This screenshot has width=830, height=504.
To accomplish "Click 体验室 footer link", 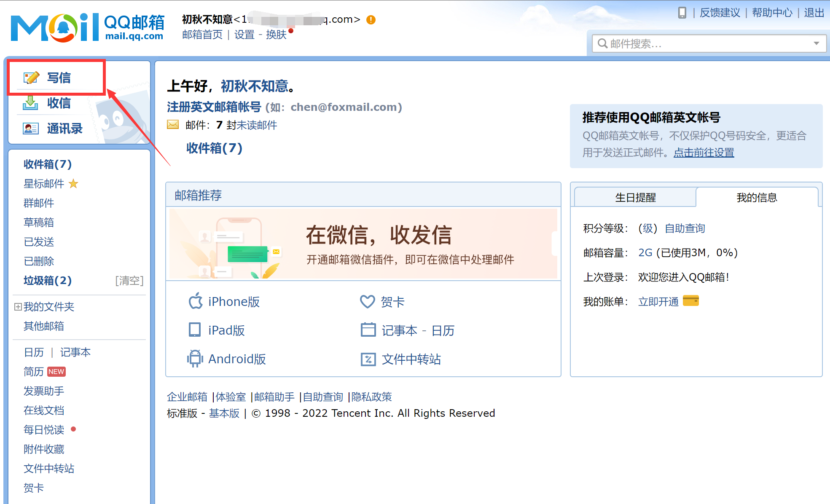I will click(x=231, y=397).
